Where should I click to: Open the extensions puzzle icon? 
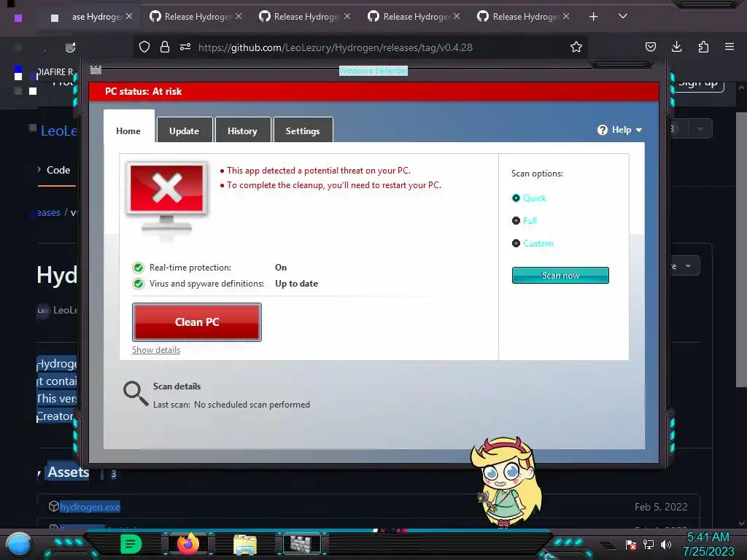pos(703,47)
